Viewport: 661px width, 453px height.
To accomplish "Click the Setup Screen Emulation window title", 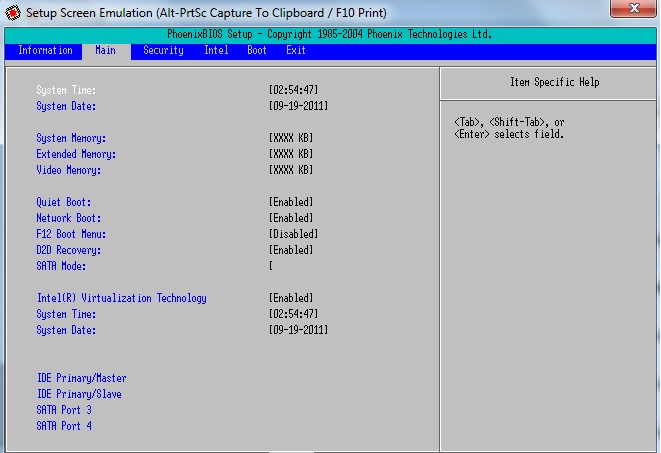I will 206,13.
